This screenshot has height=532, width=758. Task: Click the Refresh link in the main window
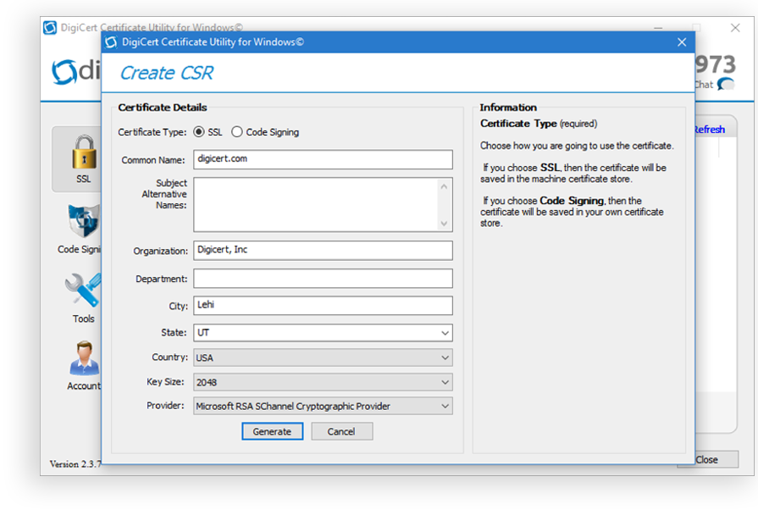click(x=709, y=130)
